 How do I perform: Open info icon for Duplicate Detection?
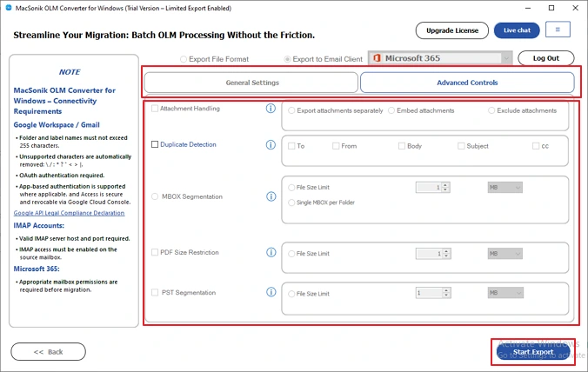pos(271,144)
